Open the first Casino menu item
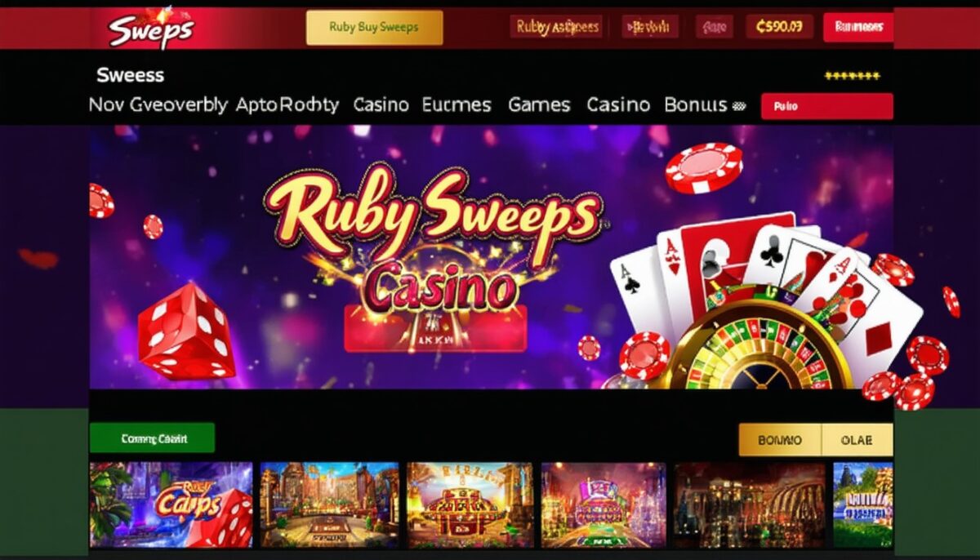The width and height of the screenshot is (980, 560). point(381,104)
